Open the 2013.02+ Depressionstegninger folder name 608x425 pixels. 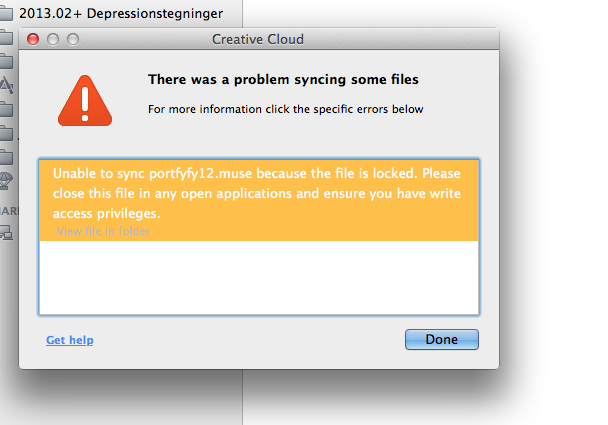(121, 13)
